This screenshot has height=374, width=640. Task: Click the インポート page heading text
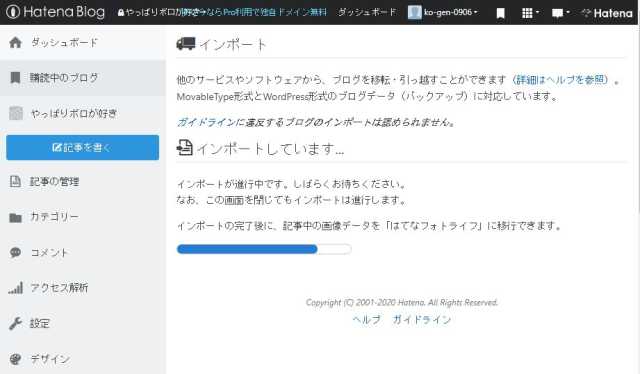233,44
